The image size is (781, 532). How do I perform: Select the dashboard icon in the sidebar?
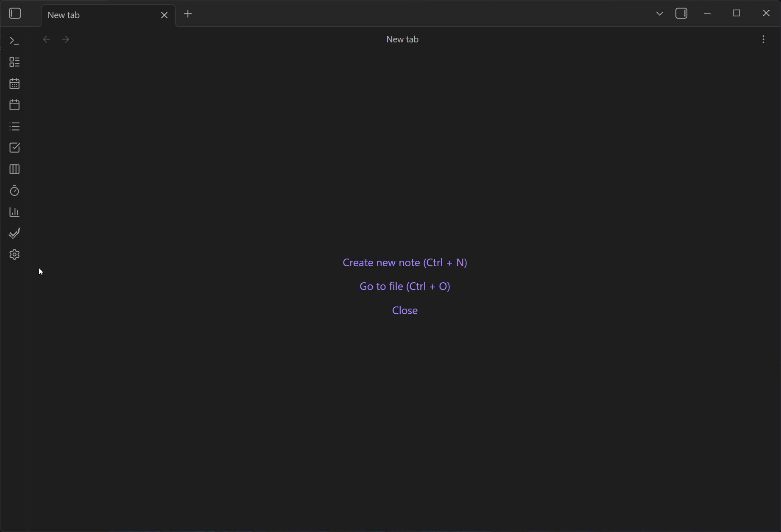[14, 62]
